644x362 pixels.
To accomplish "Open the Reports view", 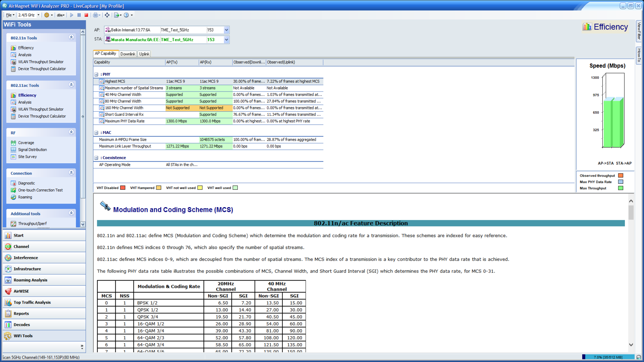I will tap(22, 313).
